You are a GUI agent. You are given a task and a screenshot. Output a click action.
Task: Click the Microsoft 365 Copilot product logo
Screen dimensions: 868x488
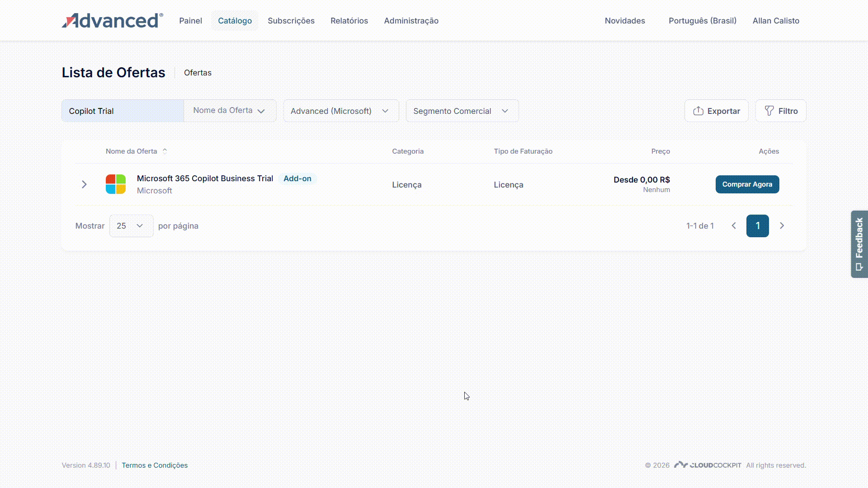pyautogui.click(x=116, y=184)
